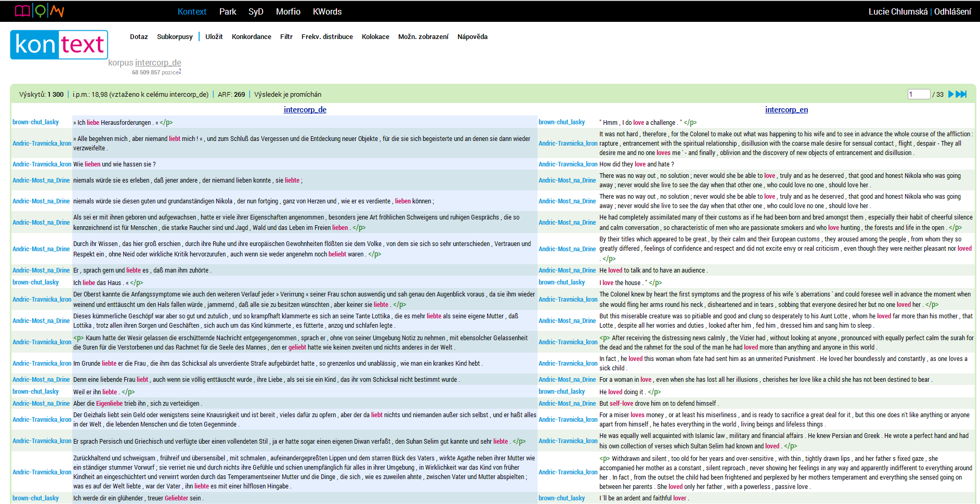Image resolution: width=980 pixels, height=504 pixels.
Task: Open the Subkorpusy menu
Action: [175, 36]
